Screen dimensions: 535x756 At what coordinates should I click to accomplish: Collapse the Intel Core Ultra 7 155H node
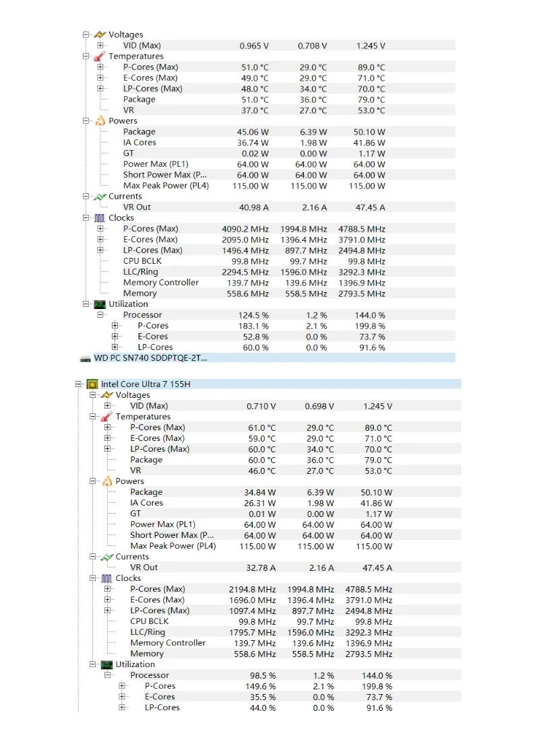[79, 384]
